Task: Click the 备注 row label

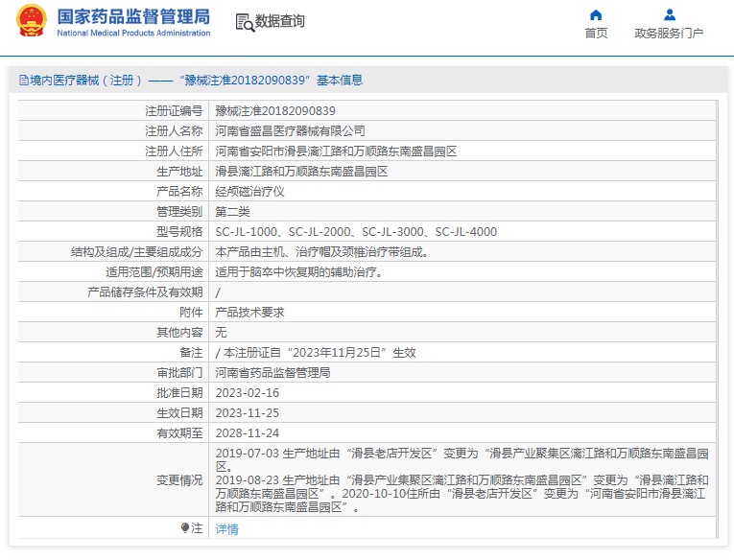Action: pos(191,352)
